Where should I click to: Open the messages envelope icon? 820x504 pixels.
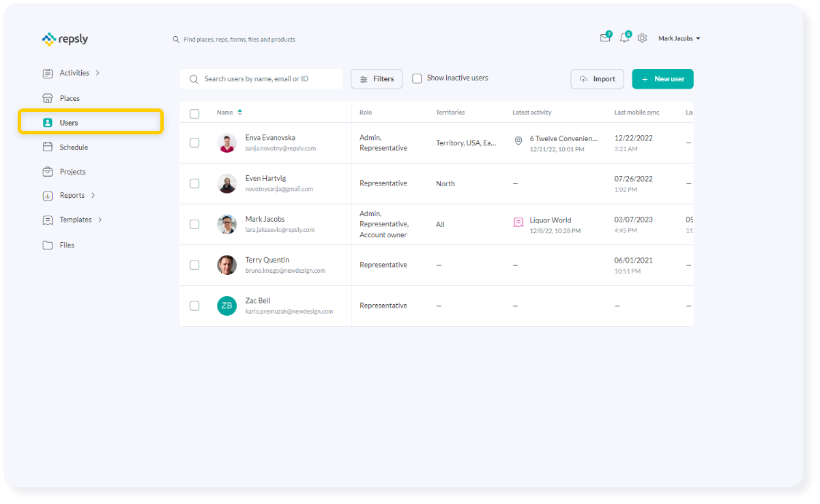(605, 38)
